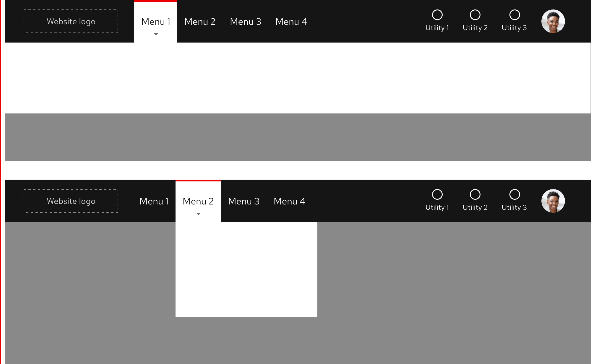The image size is (591, 364).
Task: Collapse expanded Menu 2 in bottom navigation
Action: pos(198,201)
